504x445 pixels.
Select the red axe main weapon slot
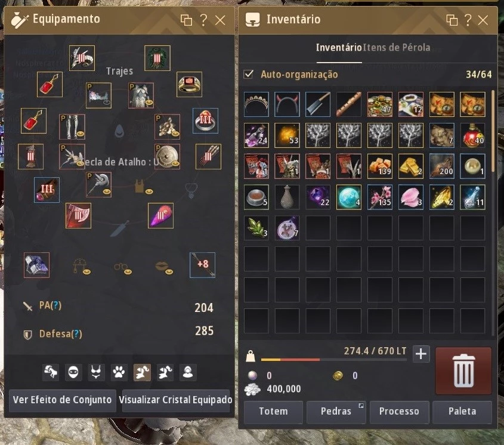pos(78,215)
